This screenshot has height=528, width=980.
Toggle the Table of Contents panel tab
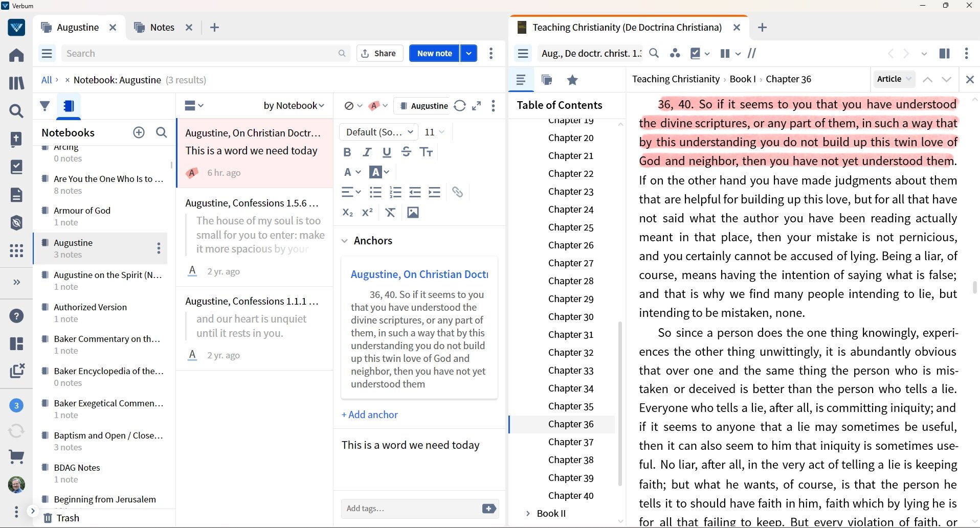pos(521,80)
